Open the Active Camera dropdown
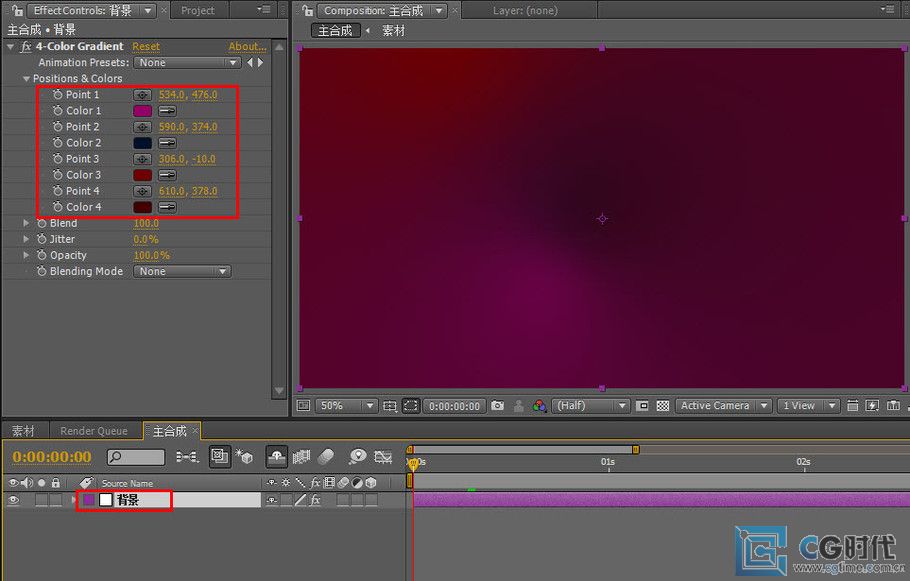The height and width of the screenshot is (581, 910). click(723, 406)
